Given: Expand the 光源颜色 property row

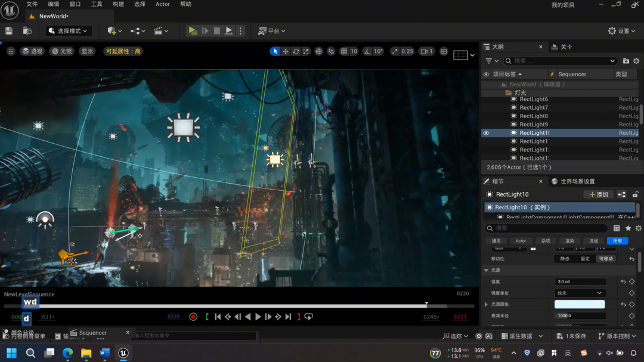Looking at the screenshot, I should 487,304.
